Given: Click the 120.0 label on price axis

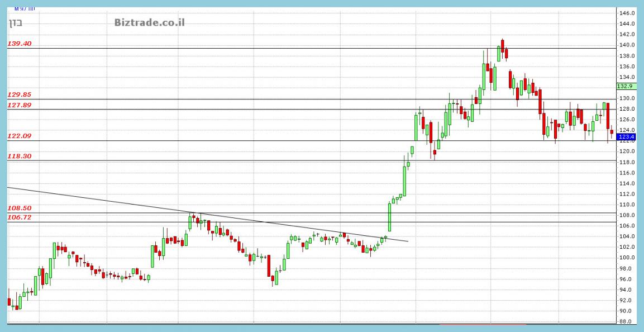Looking at the screenshot, I should [628, 151].
